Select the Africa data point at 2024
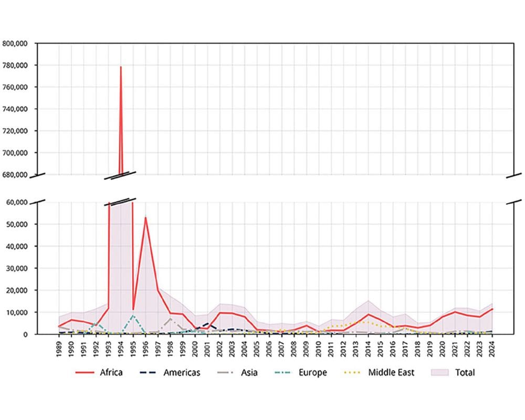Screen dimensions: 525x420 click(491, 309)
